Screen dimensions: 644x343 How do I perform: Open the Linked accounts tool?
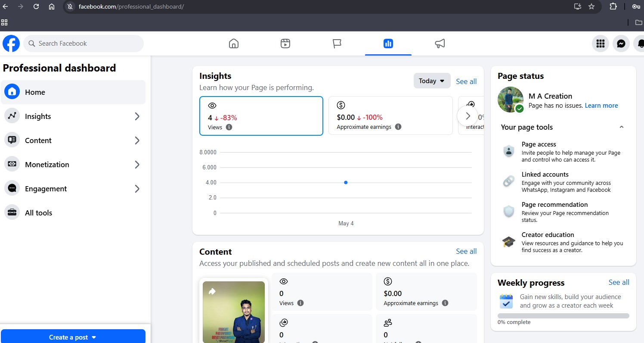(564, 181)
